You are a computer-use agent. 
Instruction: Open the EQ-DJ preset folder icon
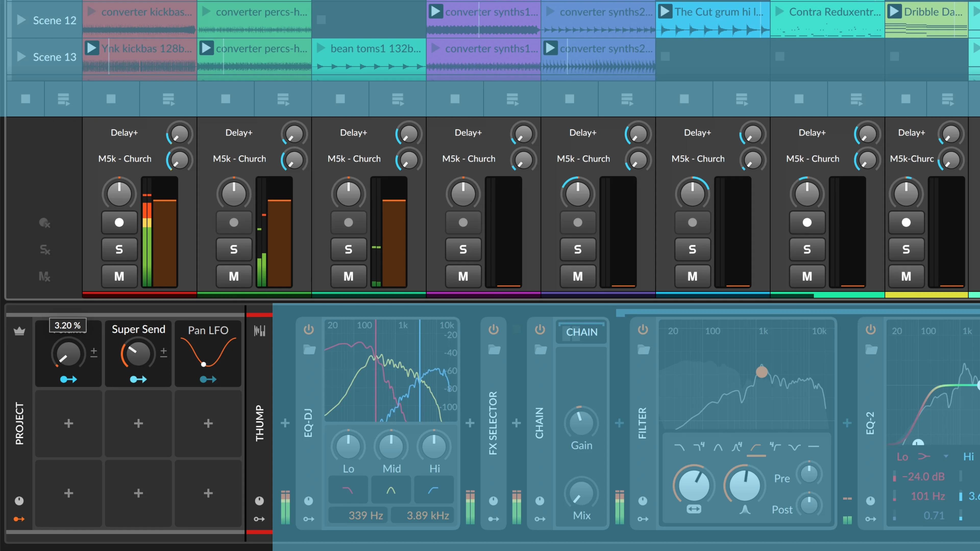coord(309,349)
